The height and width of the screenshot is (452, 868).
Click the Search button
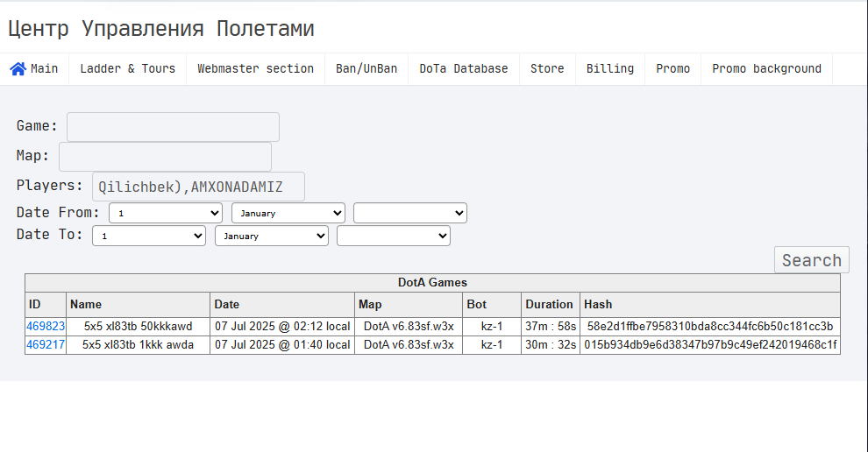812,260
